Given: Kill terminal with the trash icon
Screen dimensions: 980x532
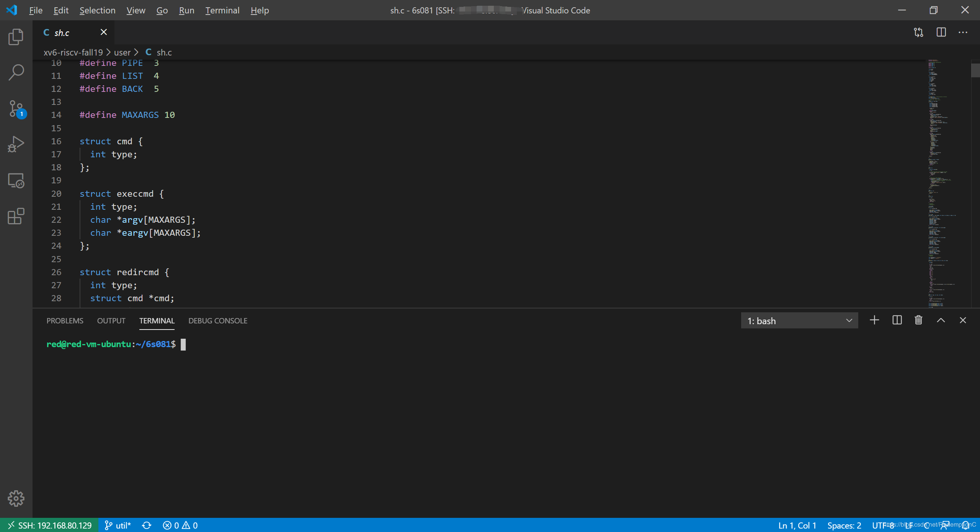Looking at the screenshot, I should (918, 320).
